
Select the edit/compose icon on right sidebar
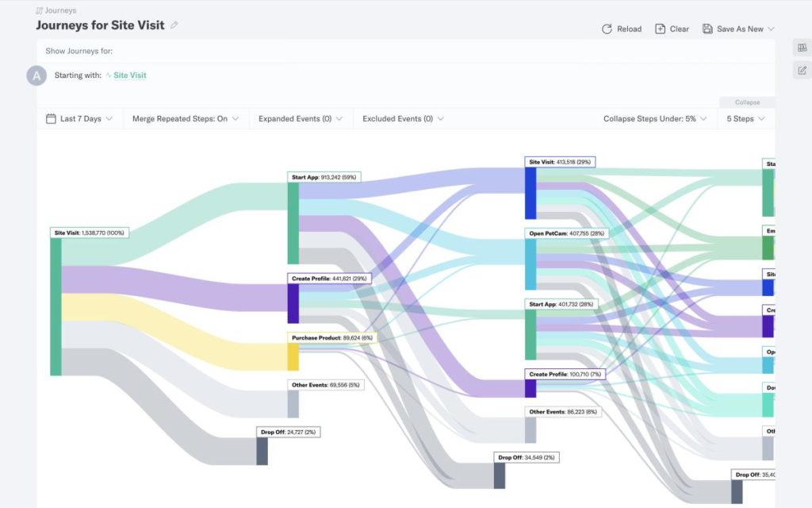click(801, 70)
